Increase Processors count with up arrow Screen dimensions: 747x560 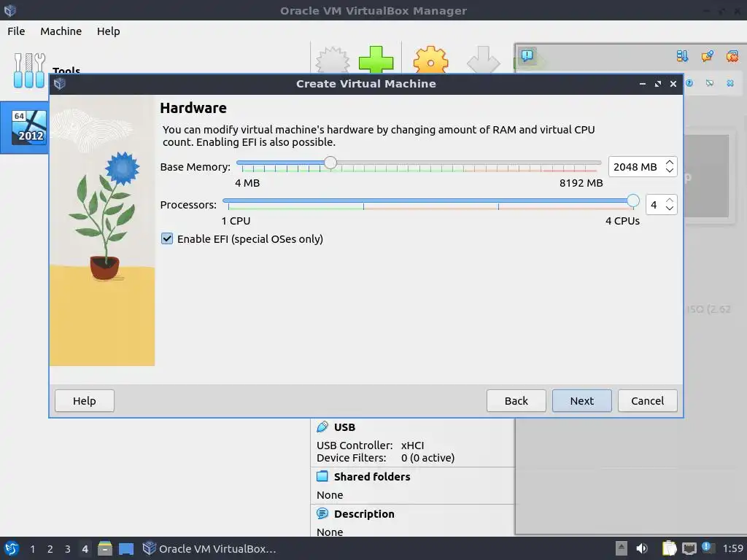coord(670,200)
